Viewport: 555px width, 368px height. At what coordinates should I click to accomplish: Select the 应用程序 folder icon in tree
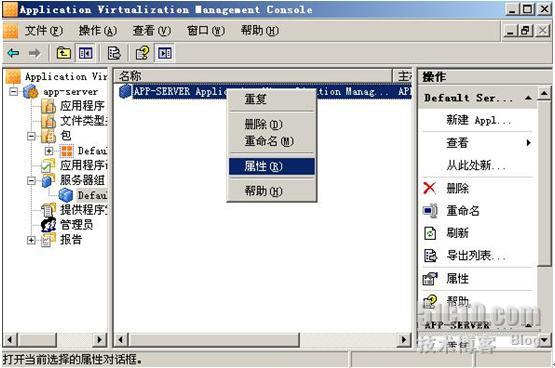(48, 106)
